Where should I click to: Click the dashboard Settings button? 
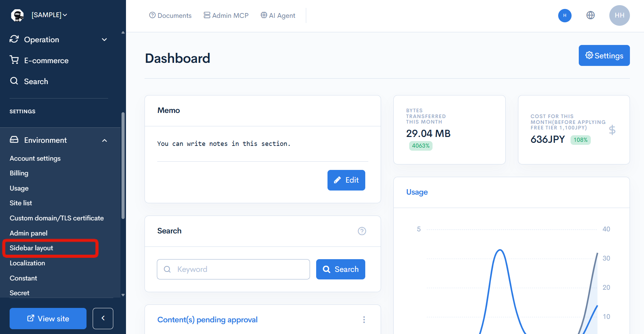(x=604, y=56)
